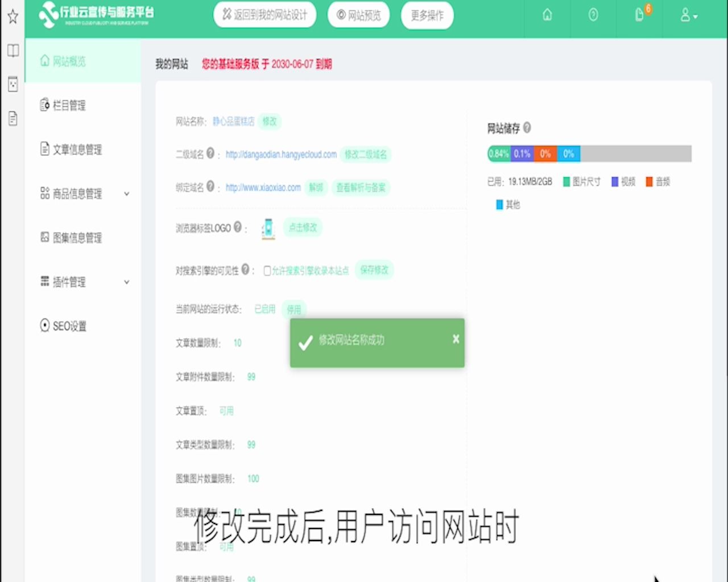Open link http://www.xiaoxiao.com
The width and height of the screenshot is (728, 582).
tap(263, 188)
